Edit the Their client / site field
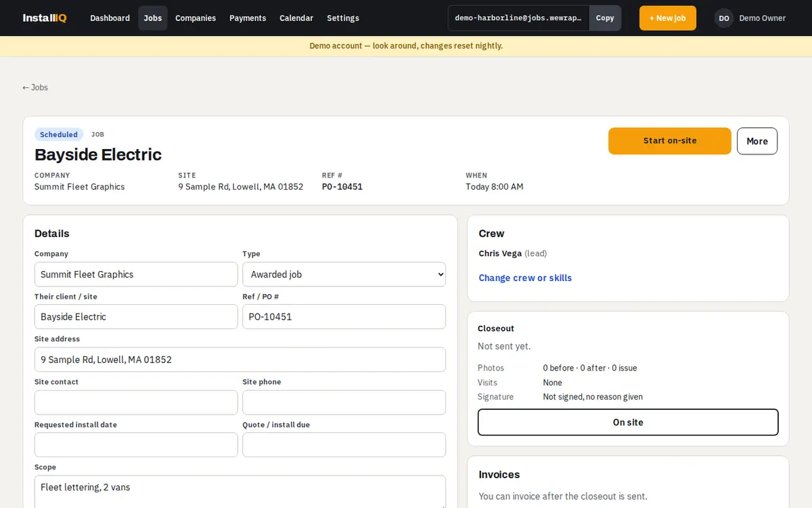This screenshot has width=812, height=508. (x=136, y=316)
